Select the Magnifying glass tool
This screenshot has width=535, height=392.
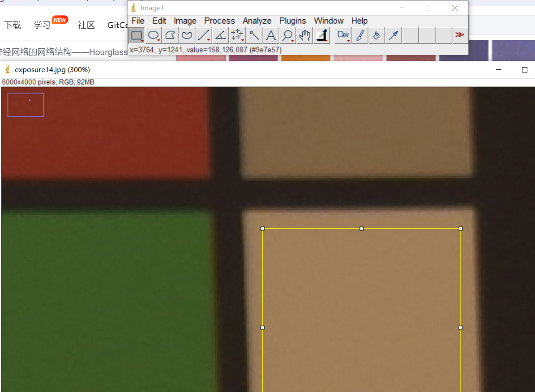pos(287,35)
